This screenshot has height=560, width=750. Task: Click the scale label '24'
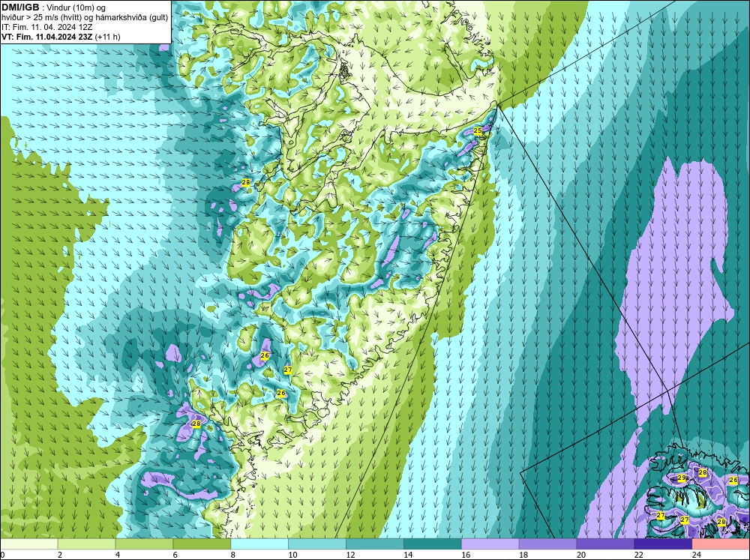click(697, 555)
